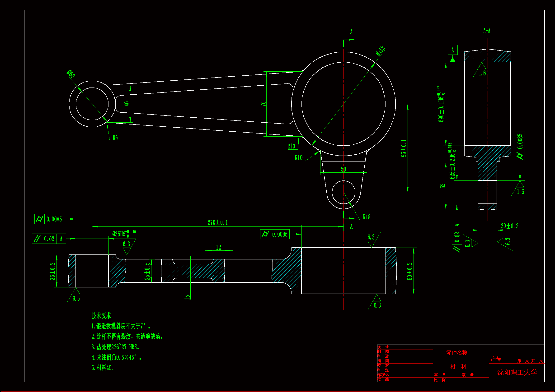Viewport: 555px width, 392px height.
Task: Click the 零件名称 title block cell
Action: pos(457,352)
